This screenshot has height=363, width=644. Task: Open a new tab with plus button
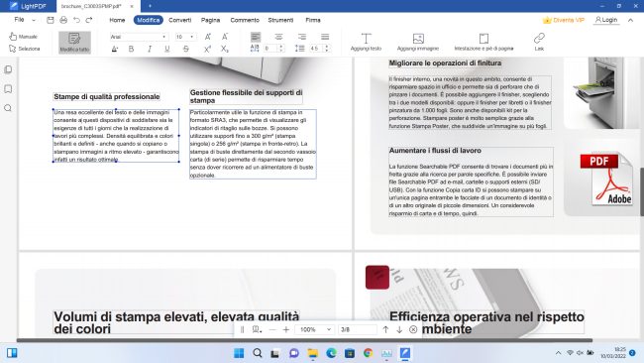(150, 6)
